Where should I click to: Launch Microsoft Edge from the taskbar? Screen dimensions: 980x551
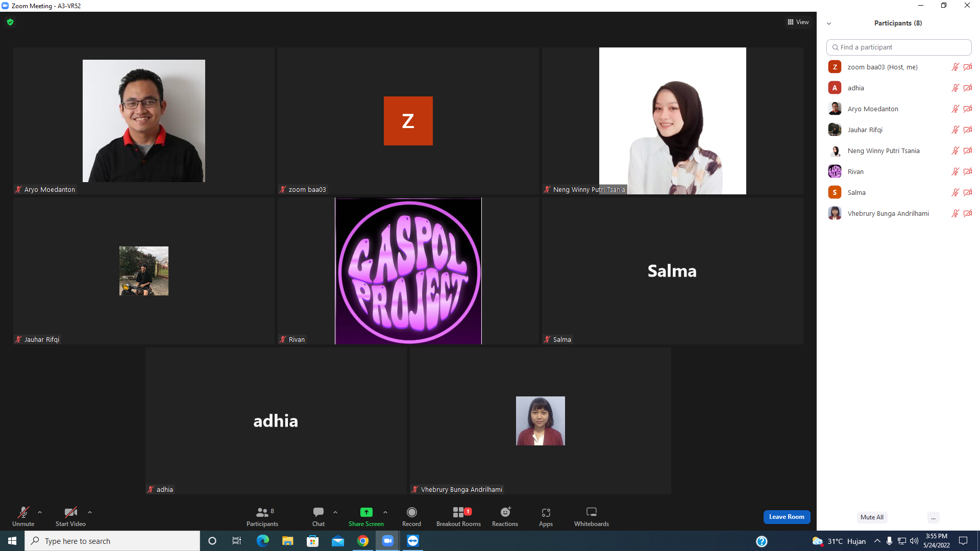tap(262, 541)
